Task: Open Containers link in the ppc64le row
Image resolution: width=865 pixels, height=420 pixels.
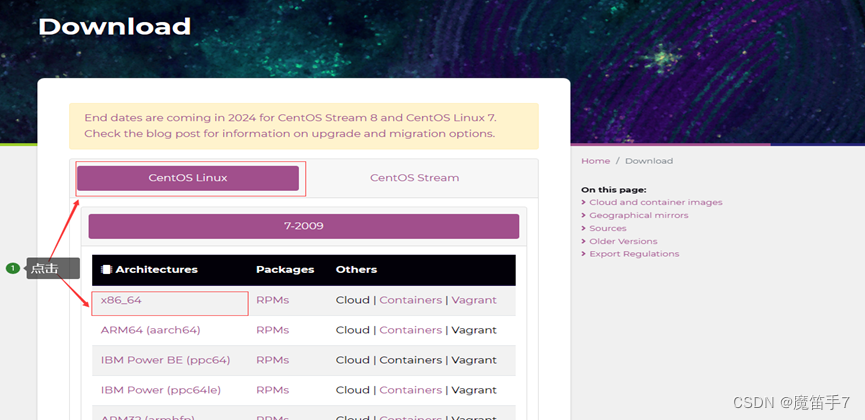Action: point(410,390)
